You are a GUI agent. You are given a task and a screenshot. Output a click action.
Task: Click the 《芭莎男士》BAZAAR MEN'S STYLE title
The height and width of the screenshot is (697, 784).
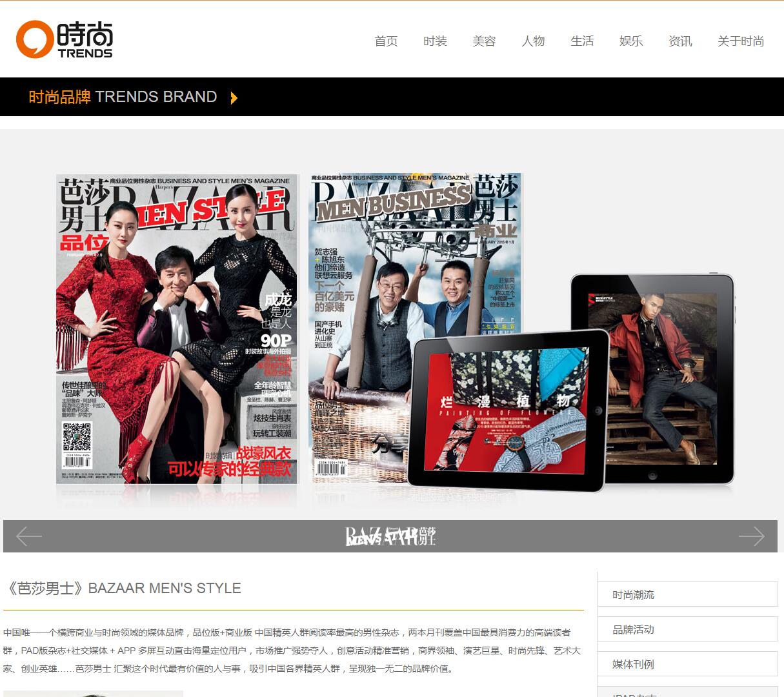tap(123, 588)
